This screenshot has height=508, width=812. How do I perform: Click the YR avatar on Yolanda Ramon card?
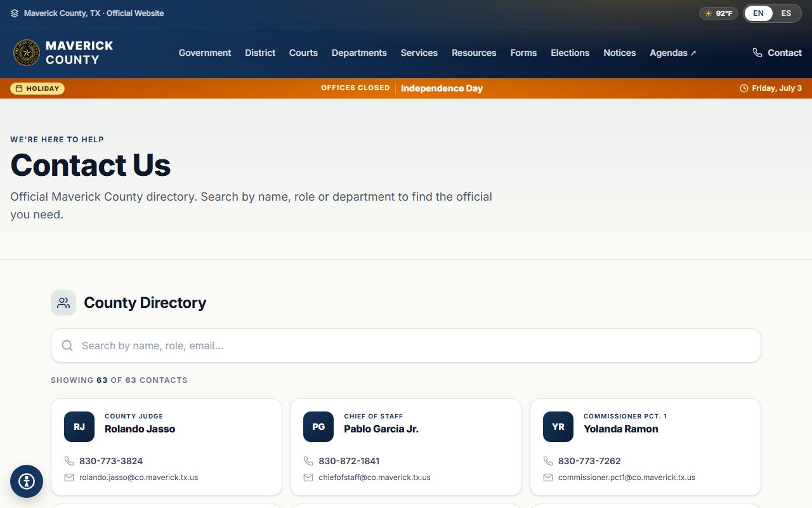coord(558,427)
